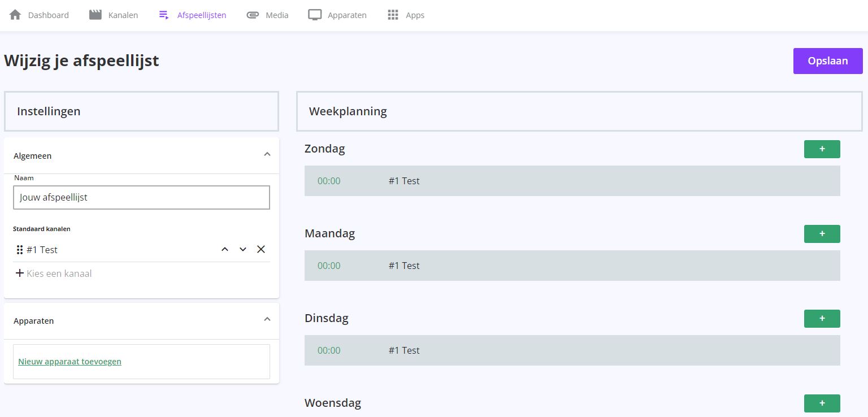Add a schedule entry for Zondag

click(x=822, y=149)
